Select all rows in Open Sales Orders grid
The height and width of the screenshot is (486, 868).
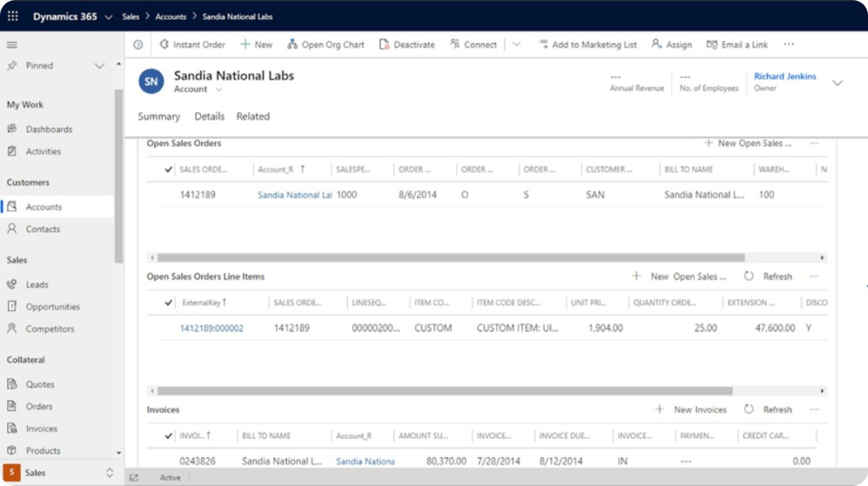pos(169,169)
